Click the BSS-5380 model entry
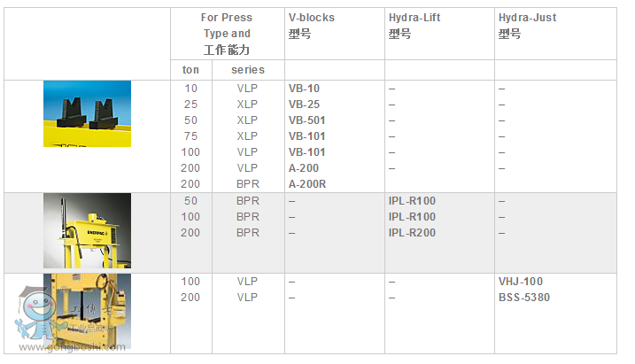 pos(524,298)
